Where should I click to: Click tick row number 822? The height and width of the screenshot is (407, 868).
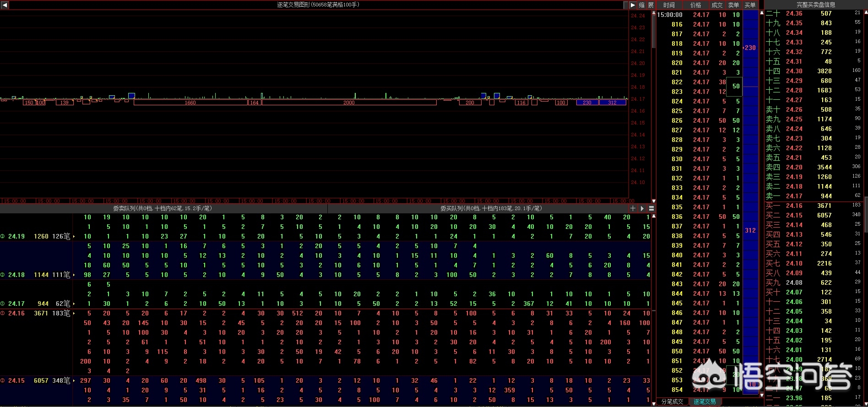coord(699,82)
